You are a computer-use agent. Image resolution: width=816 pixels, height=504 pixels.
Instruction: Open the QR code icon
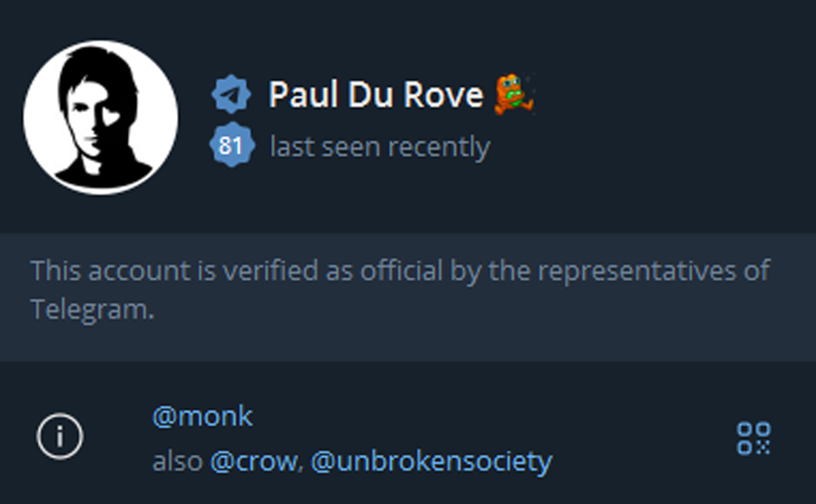pos(753,438)
